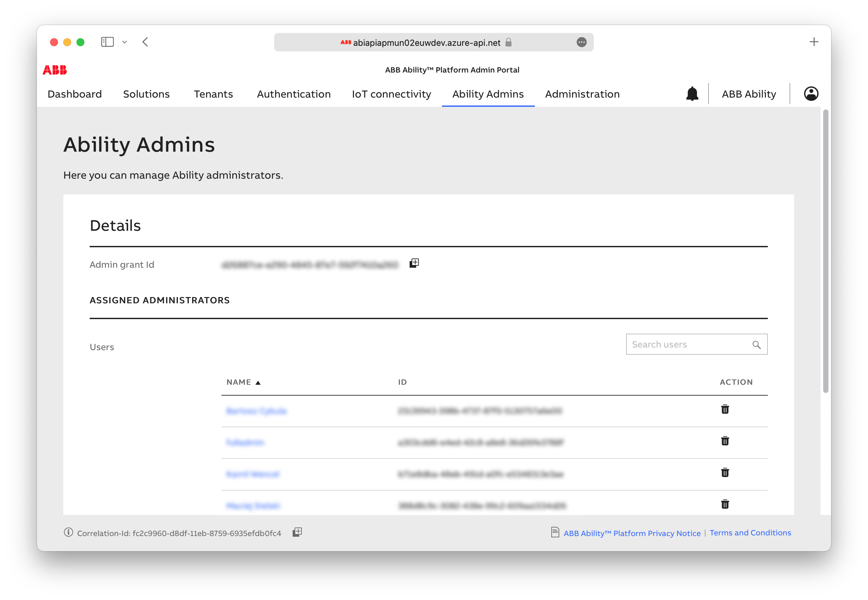Go back with browser back arrow

[145, 42]
